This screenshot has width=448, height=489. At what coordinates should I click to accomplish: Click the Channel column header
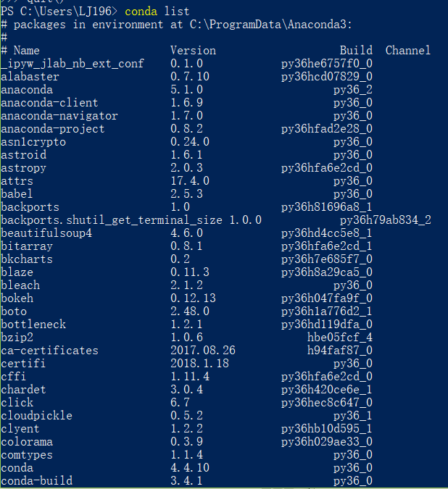(x=407, y=51)
